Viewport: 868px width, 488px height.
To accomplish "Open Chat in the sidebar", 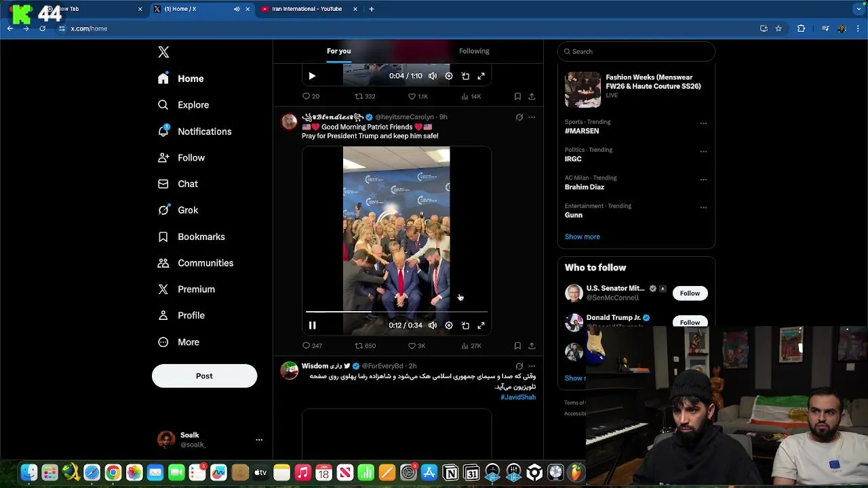I will click(x=178, y=184).
